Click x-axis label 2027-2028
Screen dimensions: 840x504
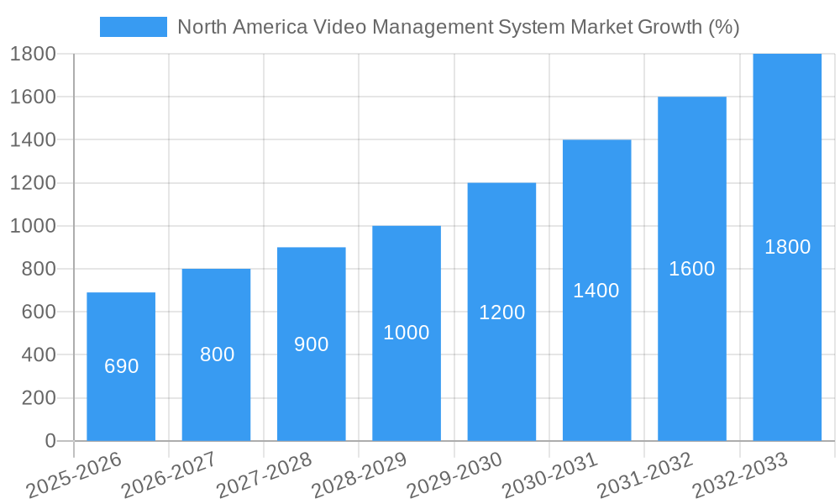[265, 475]
